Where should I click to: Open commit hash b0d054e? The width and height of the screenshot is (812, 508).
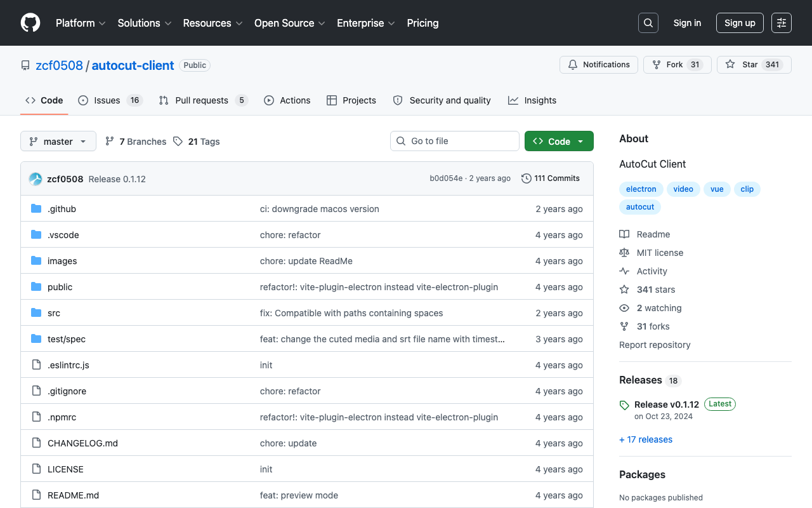pyautogui.click(x=446, y=178)
